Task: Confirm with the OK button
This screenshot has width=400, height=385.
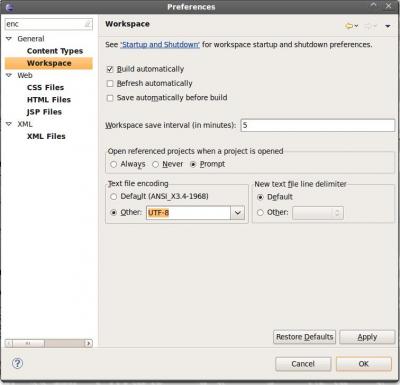Action: [x=364, y=364]
